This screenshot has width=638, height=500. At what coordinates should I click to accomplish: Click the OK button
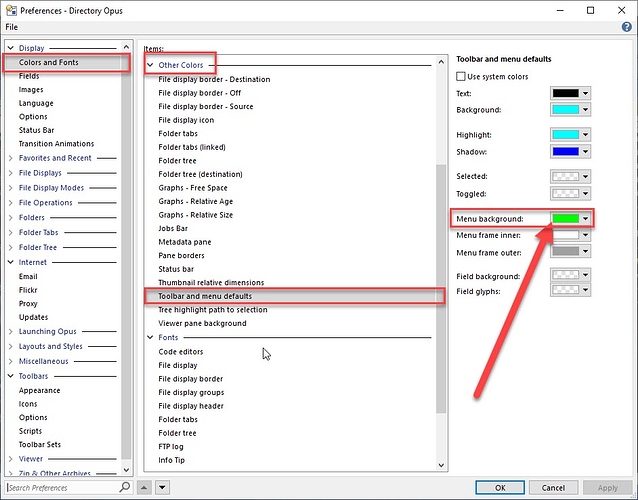tap(500, 487)
